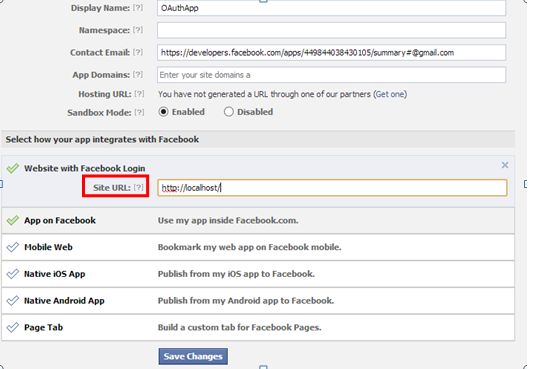Click the green checkmark beside Website with Facebook Login
Image resolution: width=542 pixels, height=369 pixels.
coord(13,168)
